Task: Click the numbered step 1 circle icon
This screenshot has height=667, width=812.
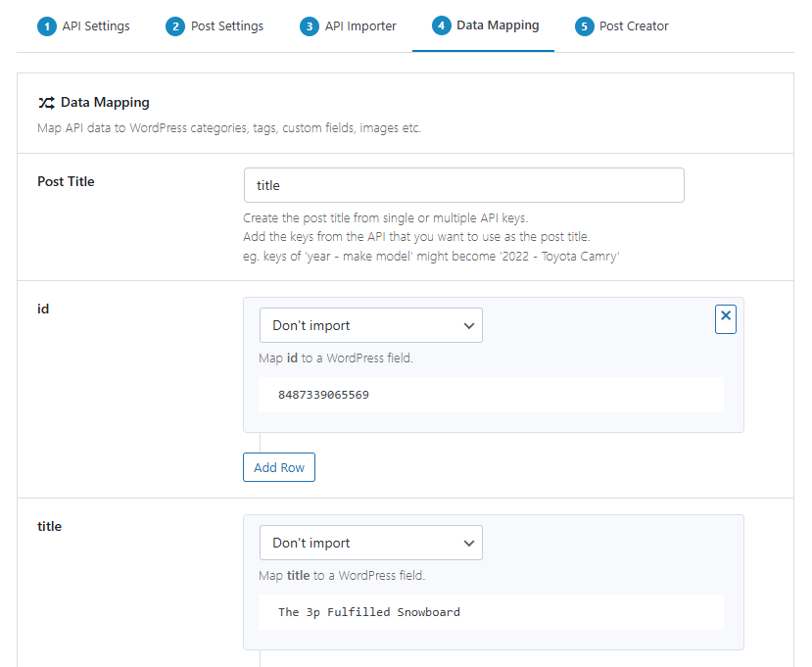Action: (47, 26)
